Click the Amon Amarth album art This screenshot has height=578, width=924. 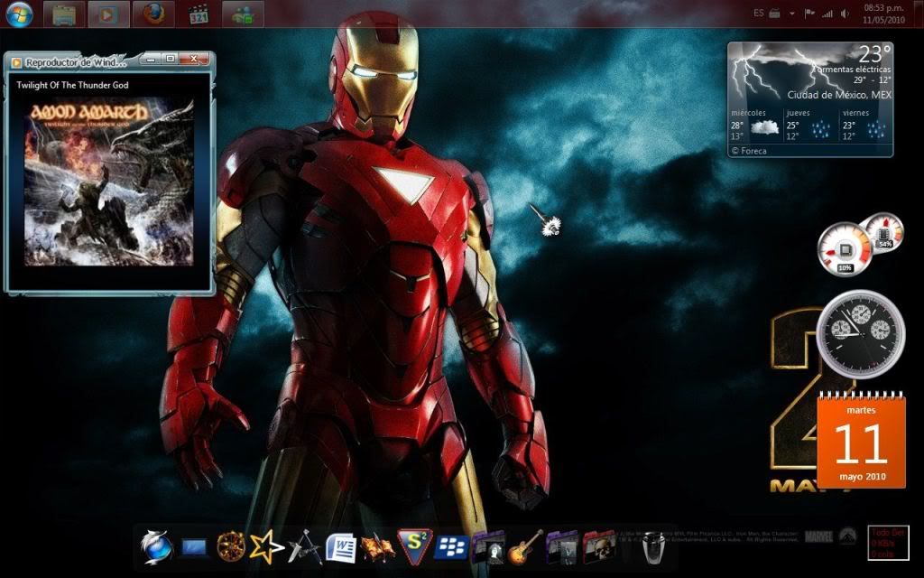point(109,182)
